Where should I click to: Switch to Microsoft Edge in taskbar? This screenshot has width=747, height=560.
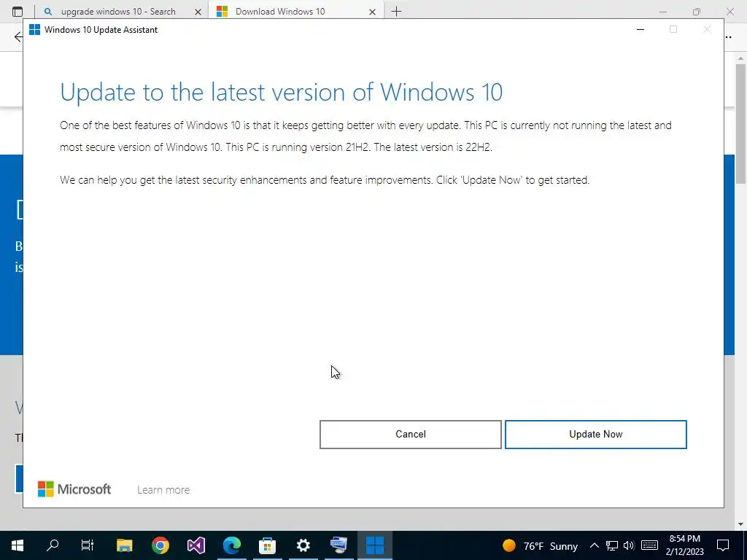pyautogui.click(x=231, y=545)
